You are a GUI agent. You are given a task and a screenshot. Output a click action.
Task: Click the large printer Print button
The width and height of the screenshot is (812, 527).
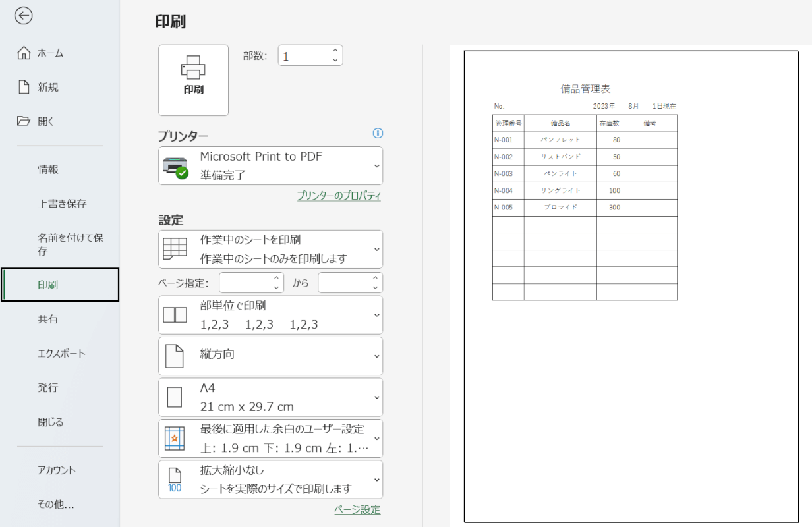click(x=193, y=80)
